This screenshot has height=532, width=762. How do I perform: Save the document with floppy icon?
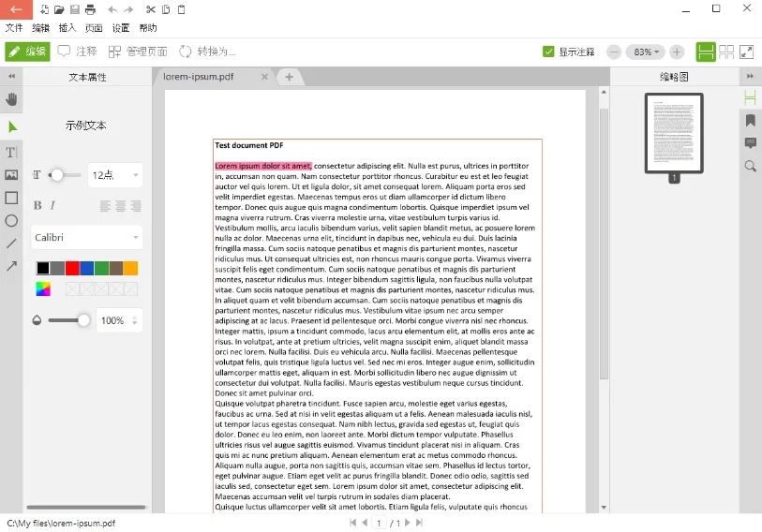[75, 9]
